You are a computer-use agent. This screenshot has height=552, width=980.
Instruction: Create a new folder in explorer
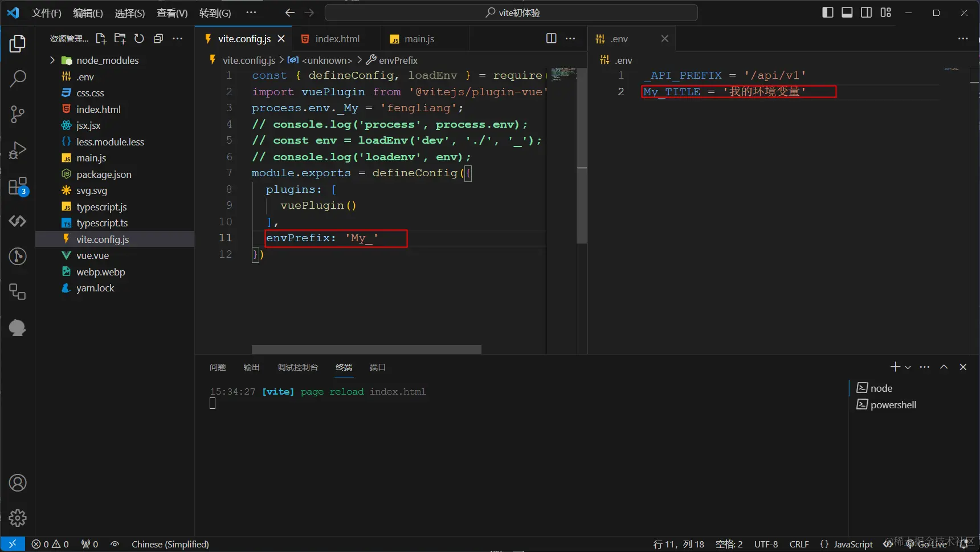click(x=120, y=38)
